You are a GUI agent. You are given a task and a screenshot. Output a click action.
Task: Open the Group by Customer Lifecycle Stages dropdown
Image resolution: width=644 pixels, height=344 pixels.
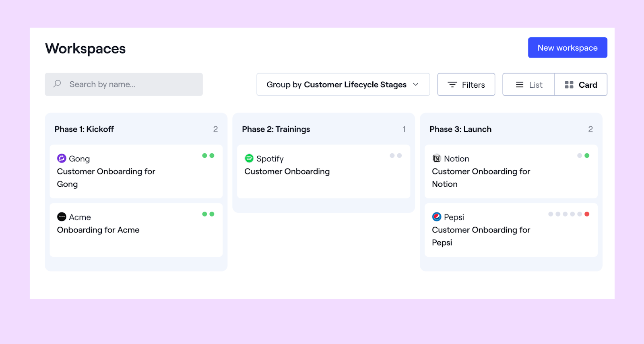(343, 84)
